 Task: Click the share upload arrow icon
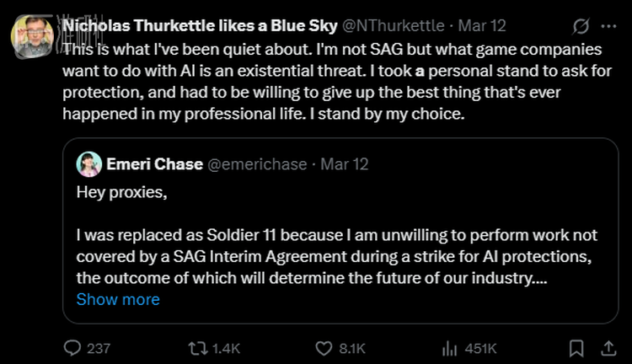(x=607, y=348)
